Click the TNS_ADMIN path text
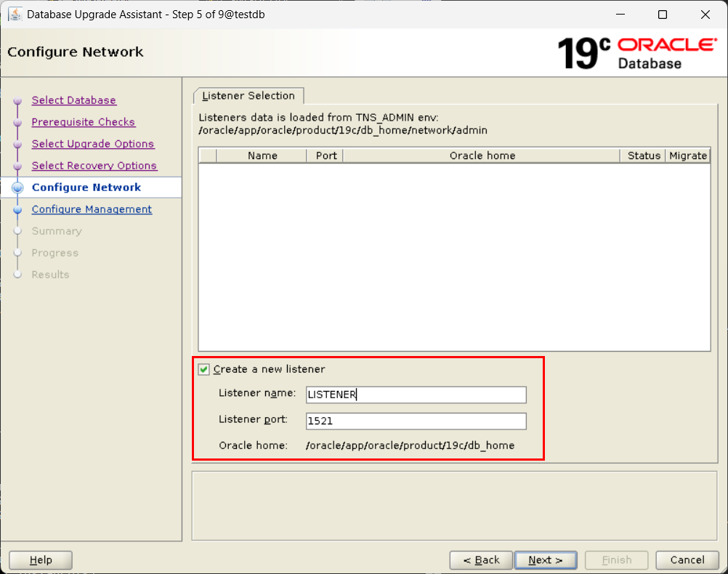 click(x=343, y=131)
